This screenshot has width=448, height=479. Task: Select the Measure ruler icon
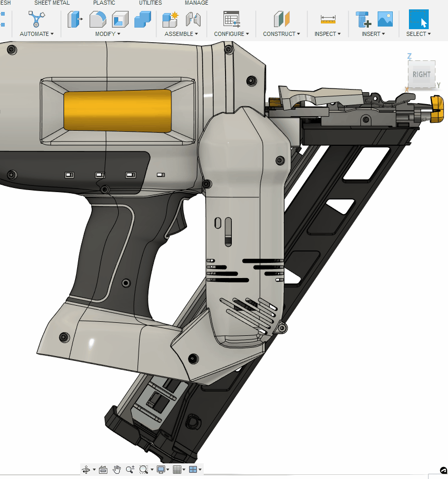[328, 19]
